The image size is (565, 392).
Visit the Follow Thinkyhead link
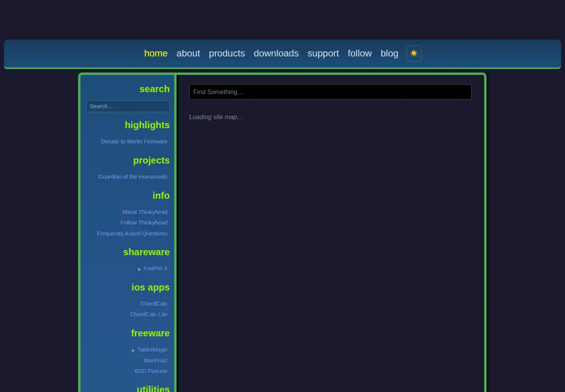coord(144,223)
